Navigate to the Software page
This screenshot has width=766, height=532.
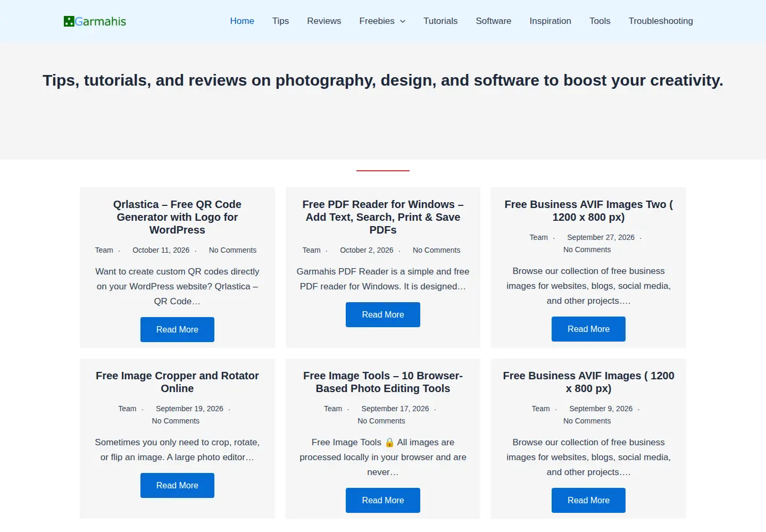coord(493,21)
